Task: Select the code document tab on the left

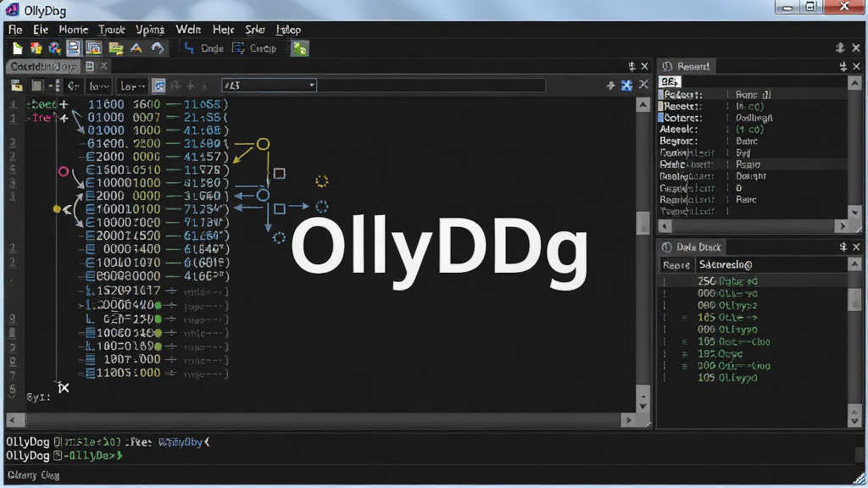Action: [x=43, y=66]
